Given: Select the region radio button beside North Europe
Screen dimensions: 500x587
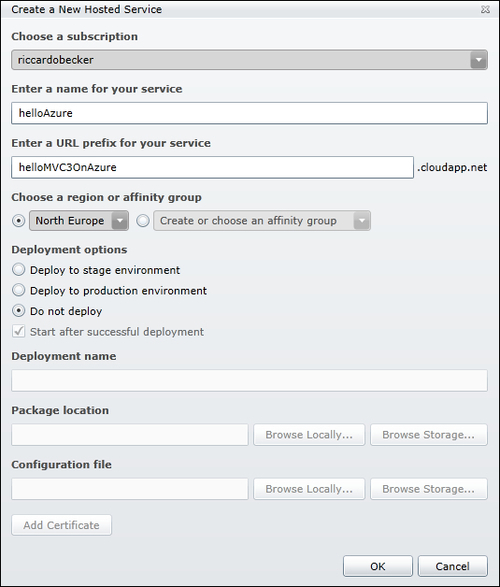Looking at the screenshot, I should point(18,220).
